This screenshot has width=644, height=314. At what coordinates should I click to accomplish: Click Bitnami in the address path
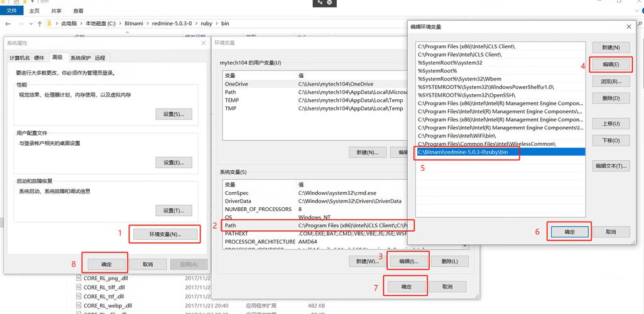point(134,24)
